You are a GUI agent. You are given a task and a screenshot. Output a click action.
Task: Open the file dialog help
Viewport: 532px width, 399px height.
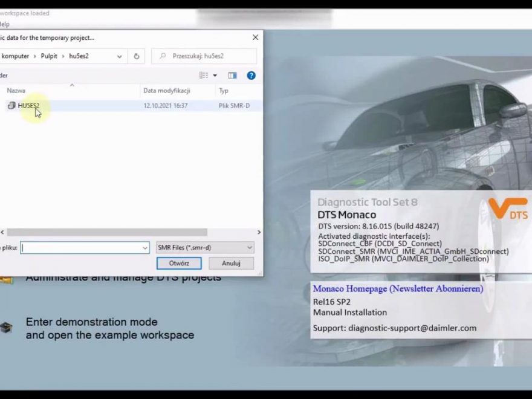pos(251,76)
